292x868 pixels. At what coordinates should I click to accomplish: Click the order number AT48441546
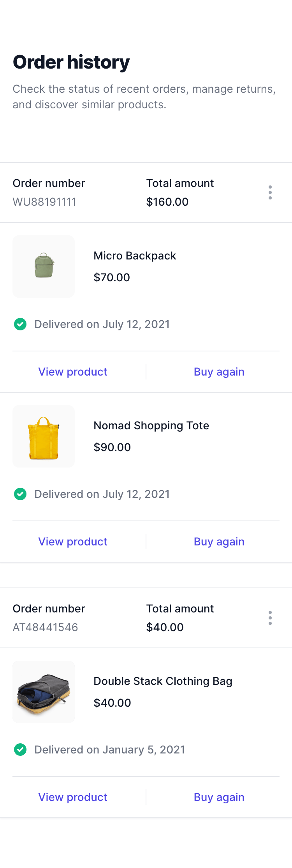click(x=45, y=627)
